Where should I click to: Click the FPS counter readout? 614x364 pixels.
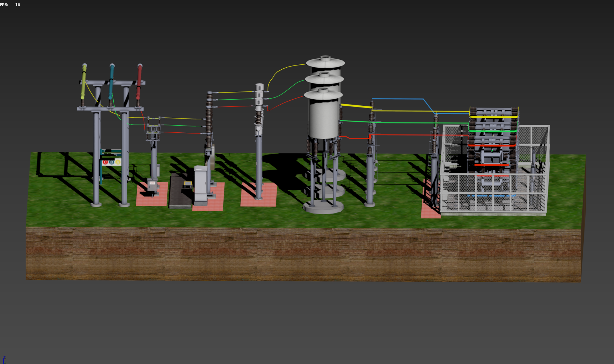pyautogui.click(x=10, y=5)
